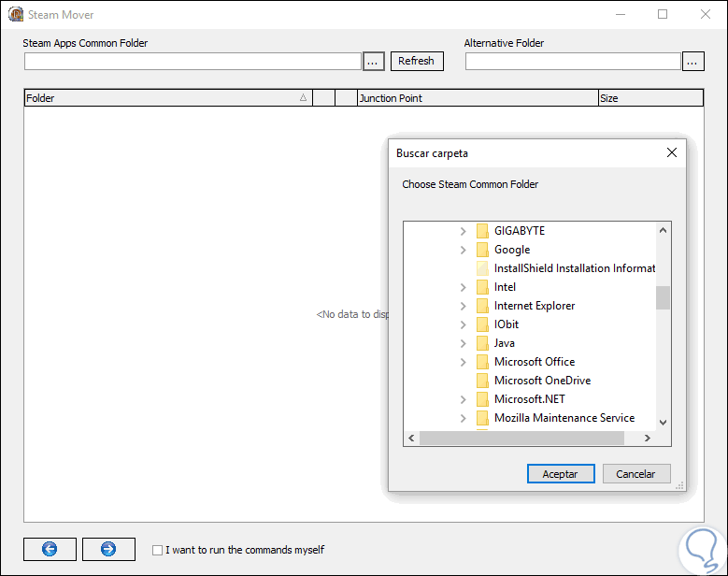Confirm selection with Aceptar

point(561,474)
